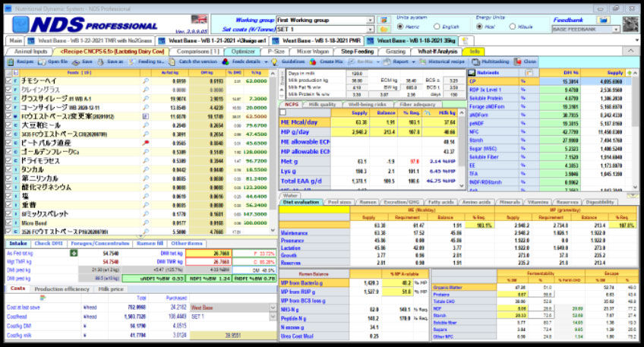Switch to the Optimizer tab
Viewport: 644px width, 347px height.
pos(243,52)
